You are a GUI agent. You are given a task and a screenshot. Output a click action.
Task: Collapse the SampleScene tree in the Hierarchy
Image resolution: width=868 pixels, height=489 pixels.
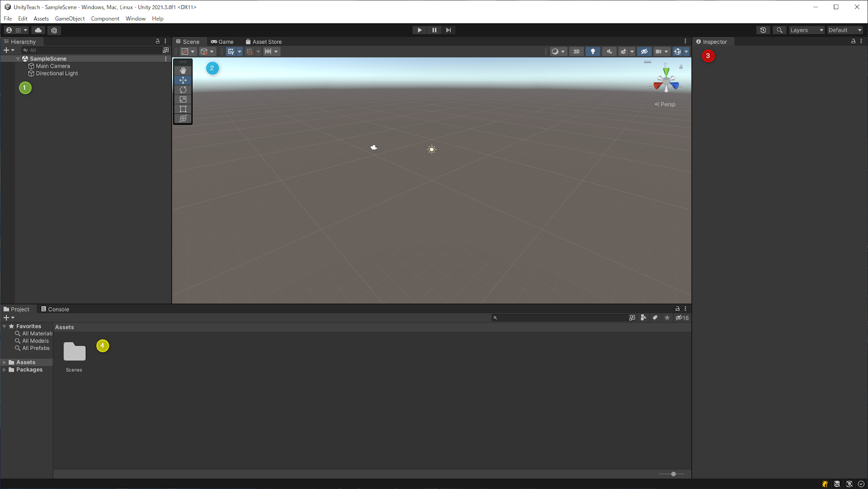(x=18, y=59)
